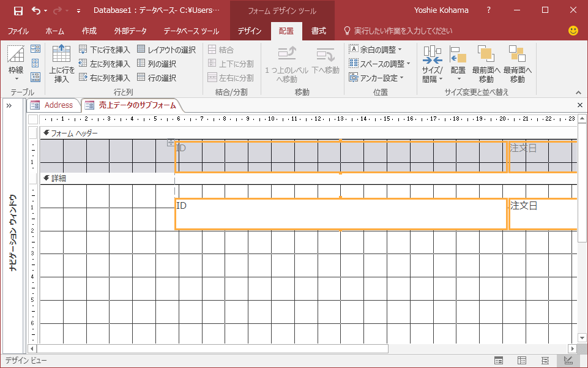
Task: Click the layout selector handle near ID
Action: pyautogui.click(x=171, y=143)
